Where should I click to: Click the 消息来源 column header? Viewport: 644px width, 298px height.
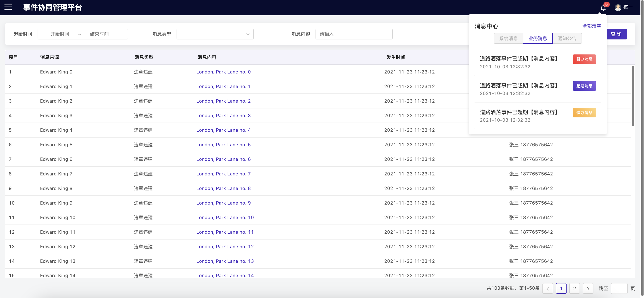[49, 57]
